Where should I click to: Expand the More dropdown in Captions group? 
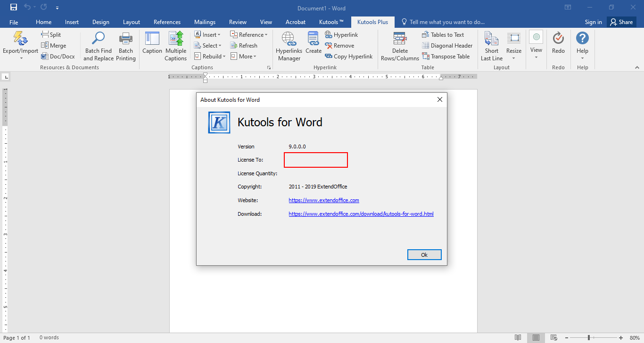pyautogui.click(x=243, y=57)
